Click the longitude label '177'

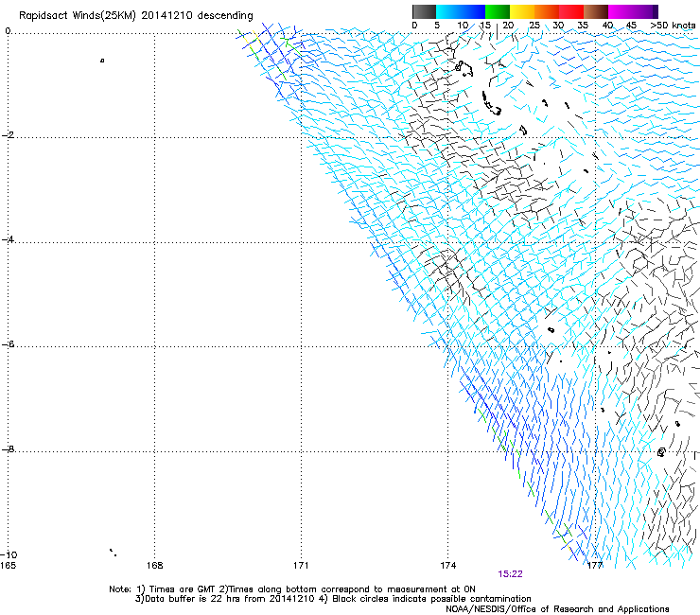[x=595, y=566]
